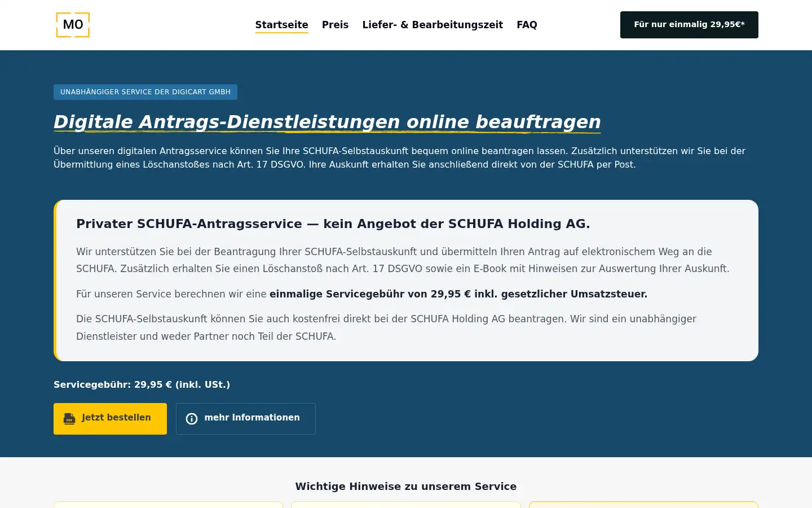Click the intro paragraph starting 'Über unseren digitalen Antragsservice'
This screenshot has width=812, height=508.
click(400, 157)
